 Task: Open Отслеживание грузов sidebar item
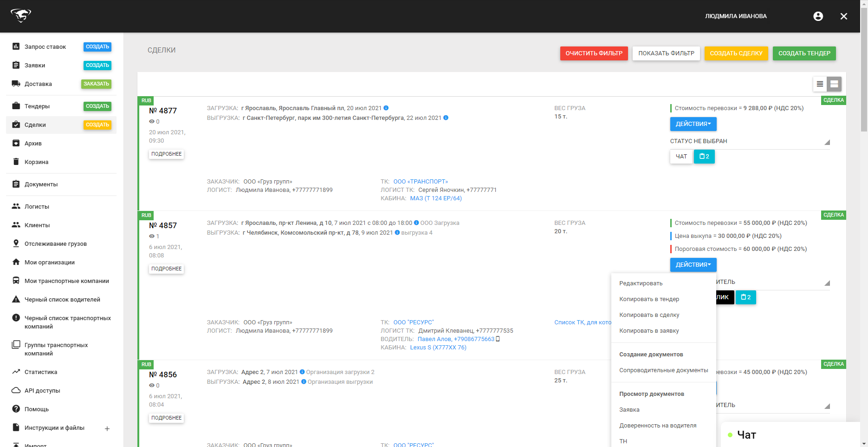pyautogui.click(x=56, y=243)
